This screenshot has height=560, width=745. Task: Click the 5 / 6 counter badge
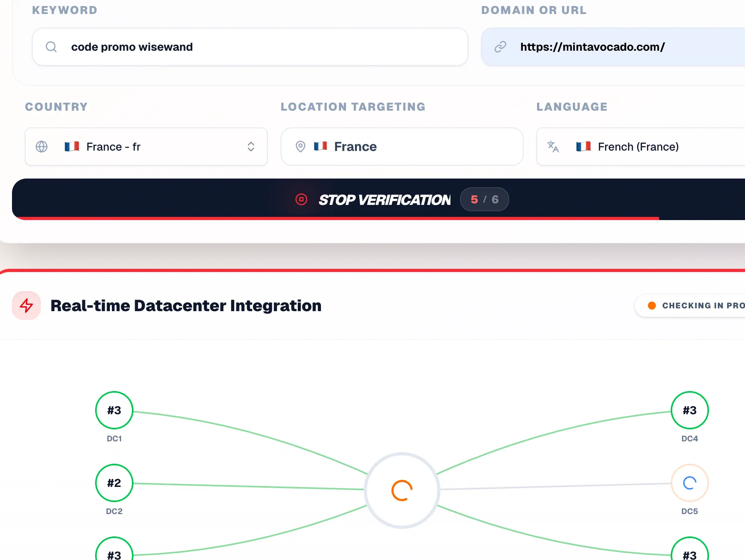tap(484, 199)
